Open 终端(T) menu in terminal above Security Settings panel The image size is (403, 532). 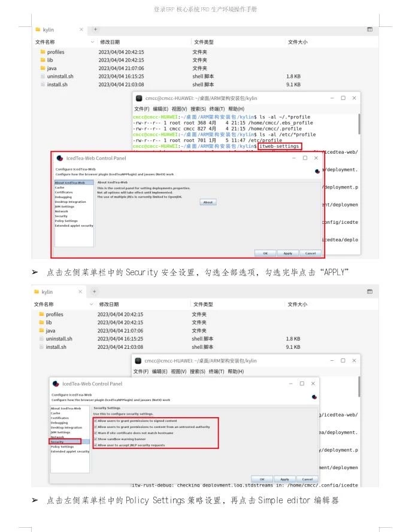pyautogui.click(x=216, y=372)
